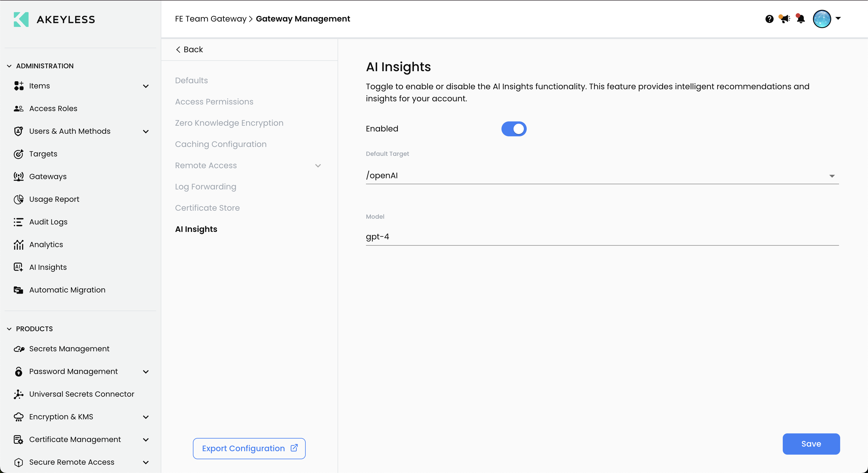The width and height of the screenshot is (868, 473).
Task: Click the Analytics chart icon
Action: point(19,245)
